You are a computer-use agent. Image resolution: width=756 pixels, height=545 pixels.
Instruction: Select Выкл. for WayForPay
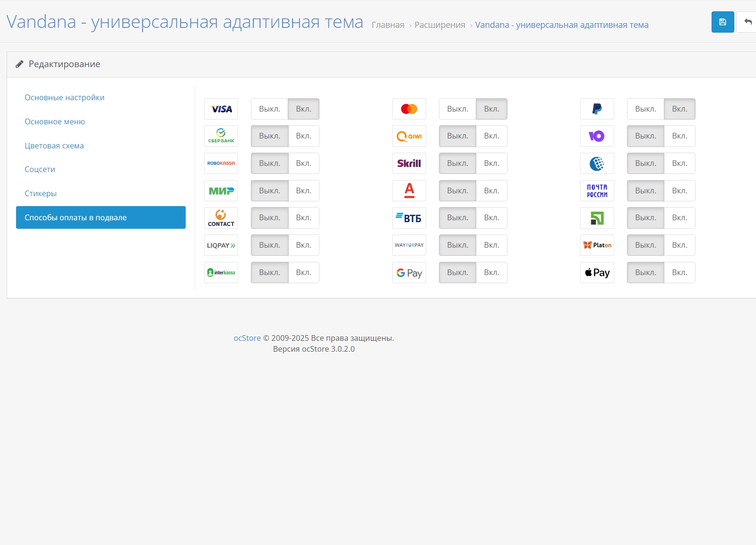coord(457,245)
